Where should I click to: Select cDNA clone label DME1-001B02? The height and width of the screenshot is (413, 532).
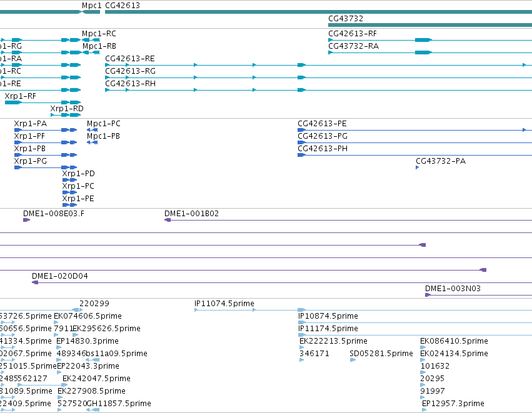192,214
